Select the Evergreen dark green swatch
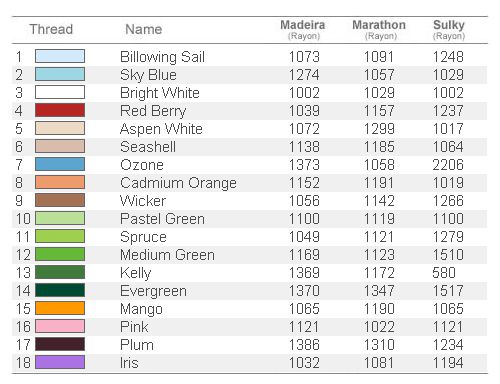This screenshot has width=500, height=384. click(x=60, y=290)
